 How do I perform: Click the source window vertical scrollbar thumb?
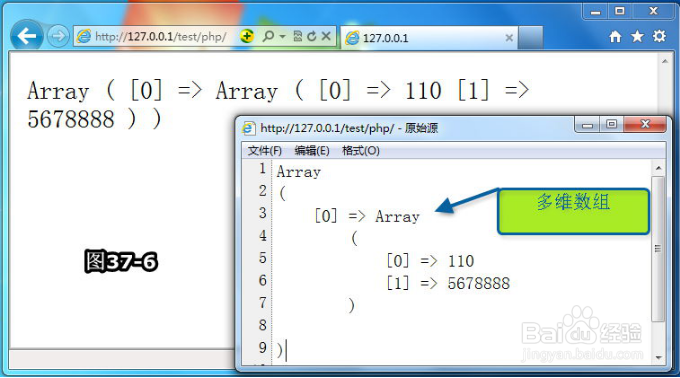(658, 249)
